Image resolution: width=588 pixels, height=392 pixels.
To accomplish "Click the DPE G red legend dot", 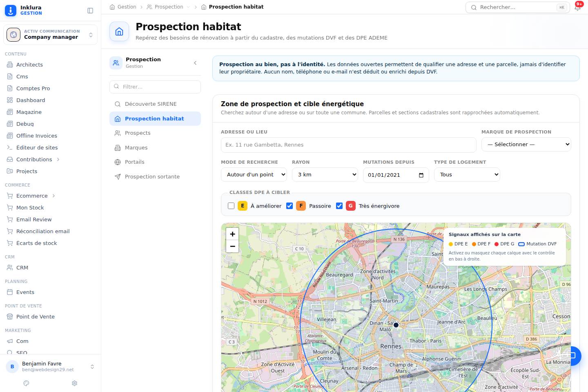I will tap(497, 244).
